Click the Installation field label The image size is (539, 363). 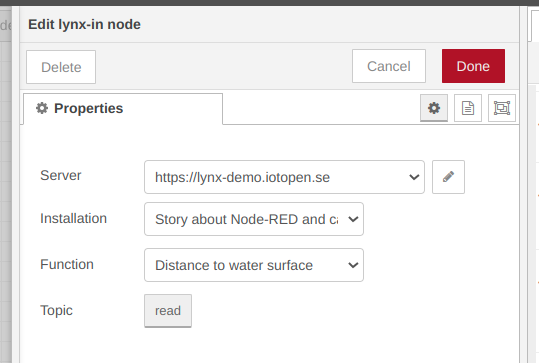coord(73,218)
